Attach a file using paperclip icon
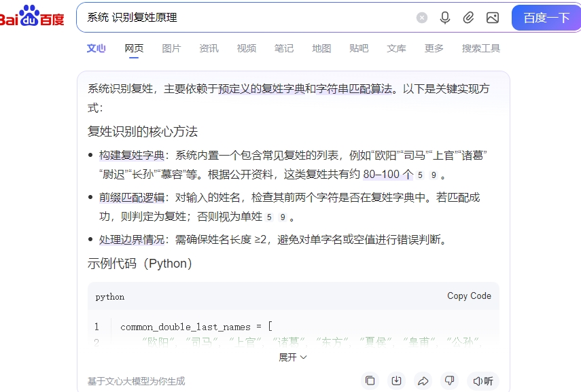Screen dimensions: 581x392 (x=468, y=18)
